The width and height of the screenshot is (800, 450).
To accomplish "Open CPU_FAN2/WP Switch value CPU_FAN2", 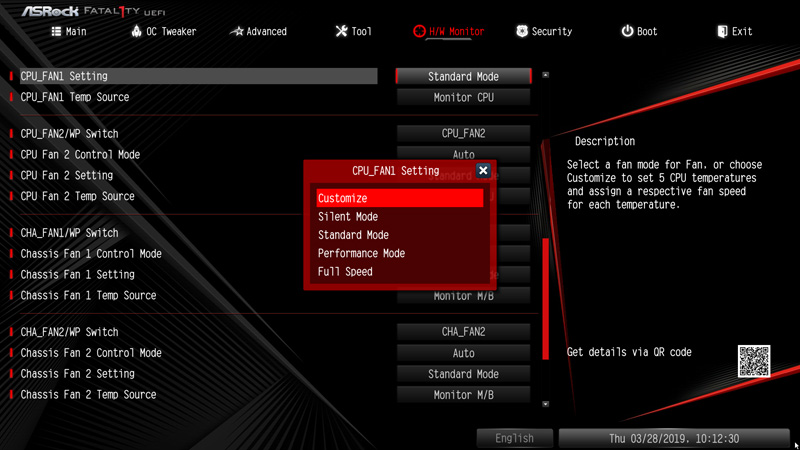I will pos(463,134).
